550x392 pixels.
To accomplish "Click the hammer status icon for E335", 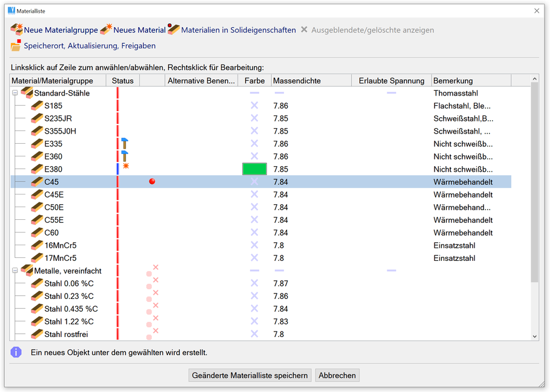I will [125, 144].
